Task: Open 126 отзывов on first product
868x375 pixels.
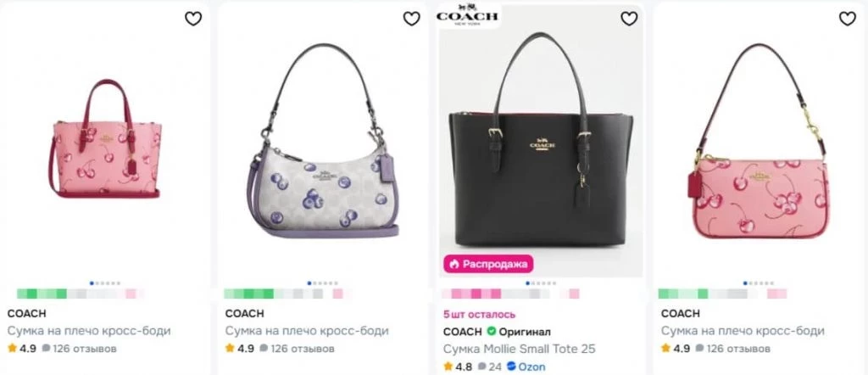Action: click(80, 349)
